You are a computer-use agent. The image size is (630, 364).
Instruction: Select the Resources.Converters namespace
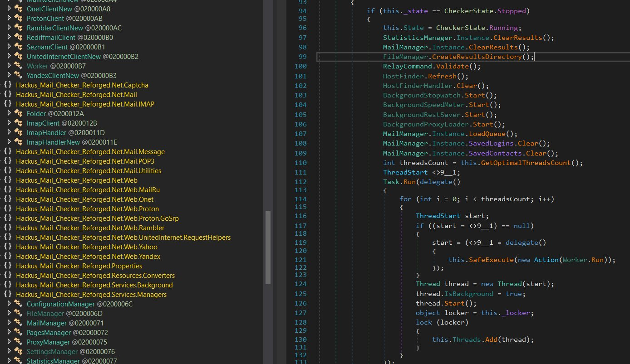(x=95, y=276)
